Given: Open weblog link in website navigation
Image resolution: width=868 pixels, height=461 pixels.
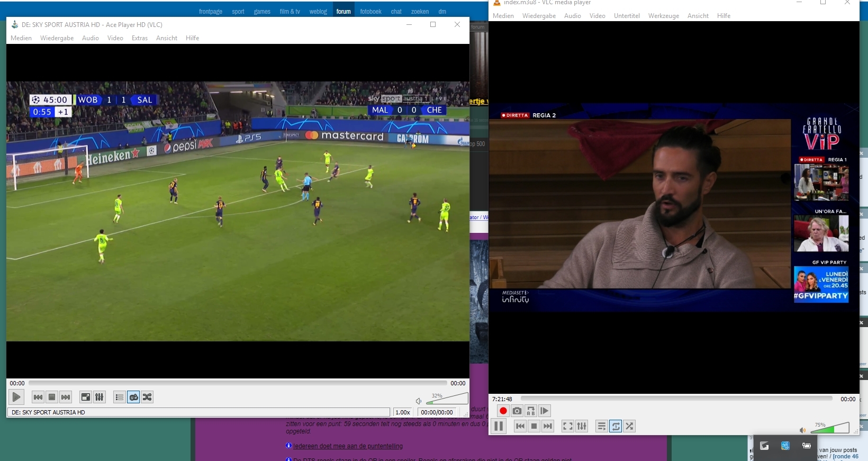Looking at the screenshot, I should coord(318,12).
